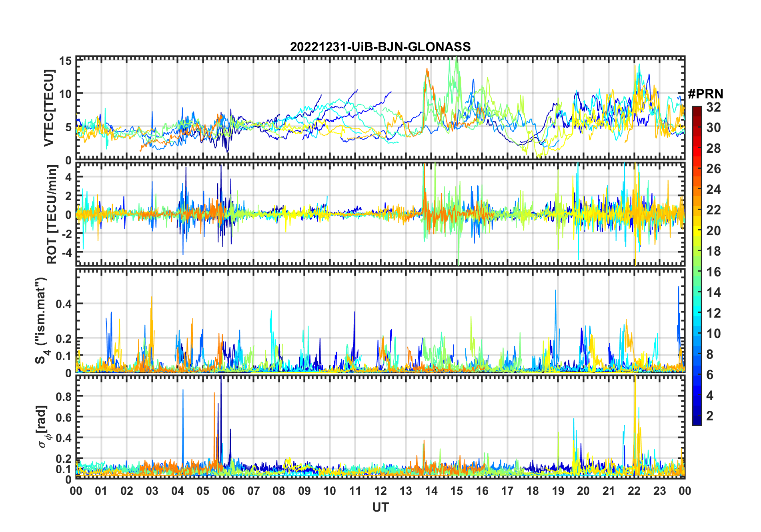Click UT axis tick label 06

pos(228,491)
